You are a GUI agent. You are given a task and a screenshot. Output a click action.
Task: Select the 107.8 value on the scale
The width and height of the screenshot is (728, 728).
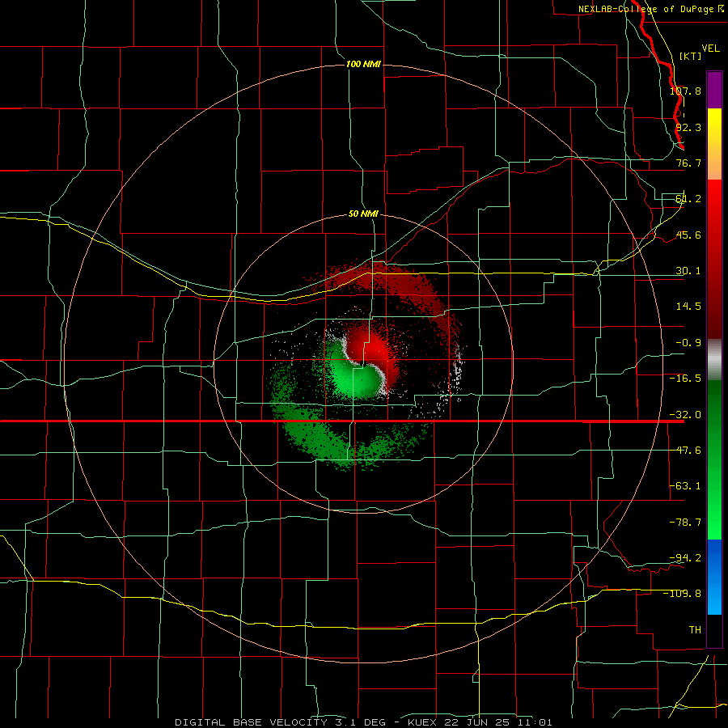(x=685, y=91)
